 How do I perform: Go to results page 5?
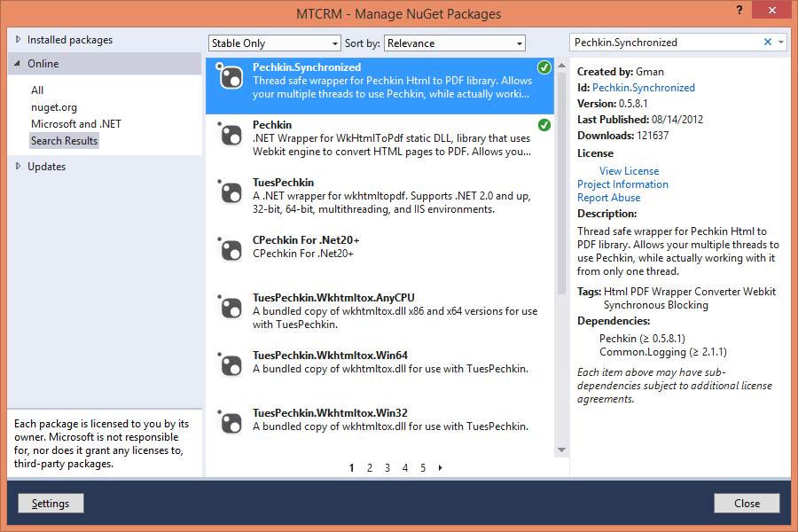[423, 468]
